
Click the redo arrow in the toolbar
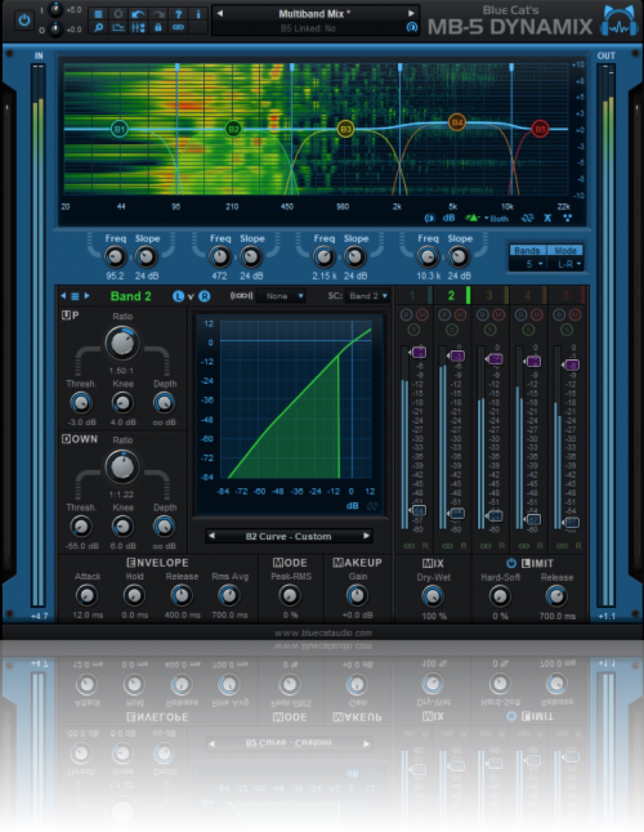pos(158,14)
